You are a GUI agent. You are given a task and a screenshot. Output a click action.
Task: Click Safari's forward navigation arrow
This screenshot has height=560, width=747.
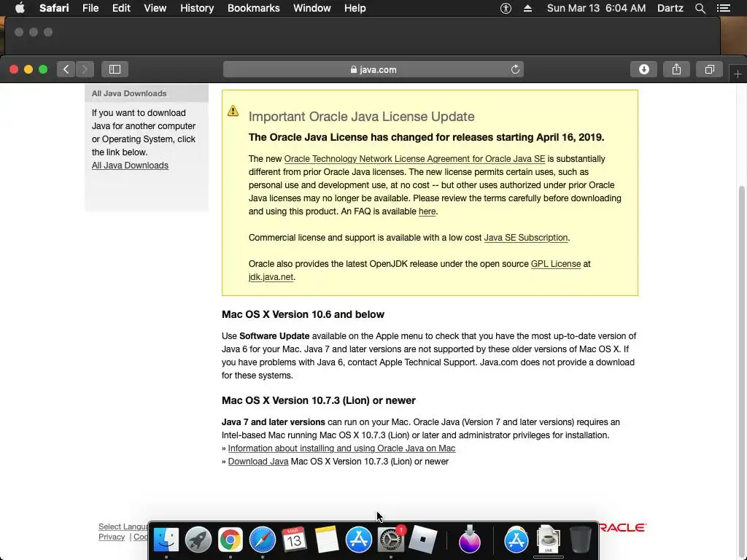[x=85, y=69]
